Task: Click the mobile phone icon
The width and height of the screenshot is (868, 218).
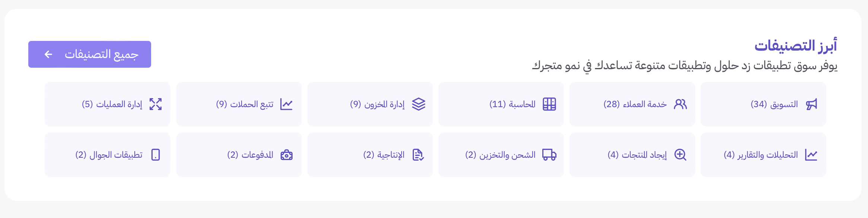Action: pyautogui.click(x=156, y=155)
